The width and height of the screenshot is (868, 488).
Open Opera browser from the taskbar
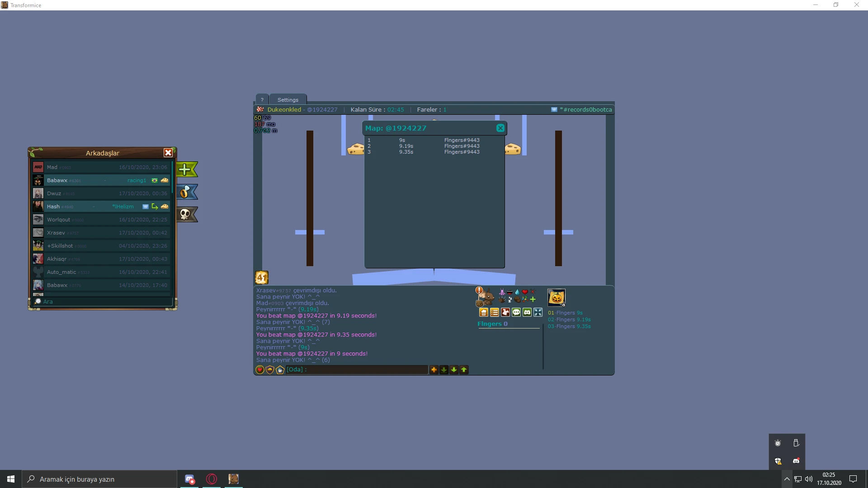click(212, 479)
